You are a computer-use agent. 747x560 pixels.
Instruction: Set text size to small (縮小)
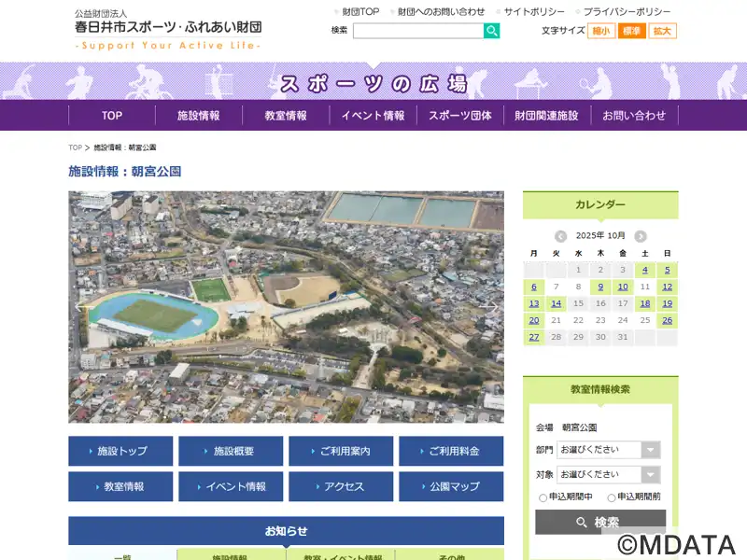[x=600, y=31]
